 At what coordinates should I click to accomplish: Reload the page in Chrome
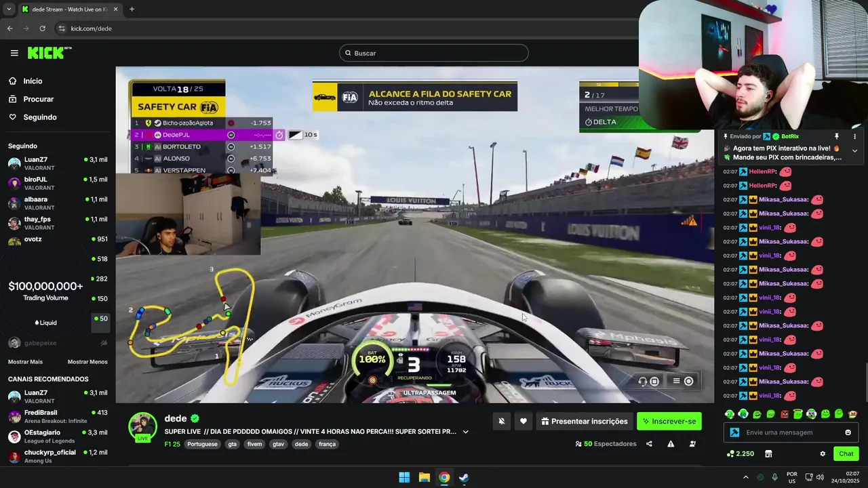[42, 28]
